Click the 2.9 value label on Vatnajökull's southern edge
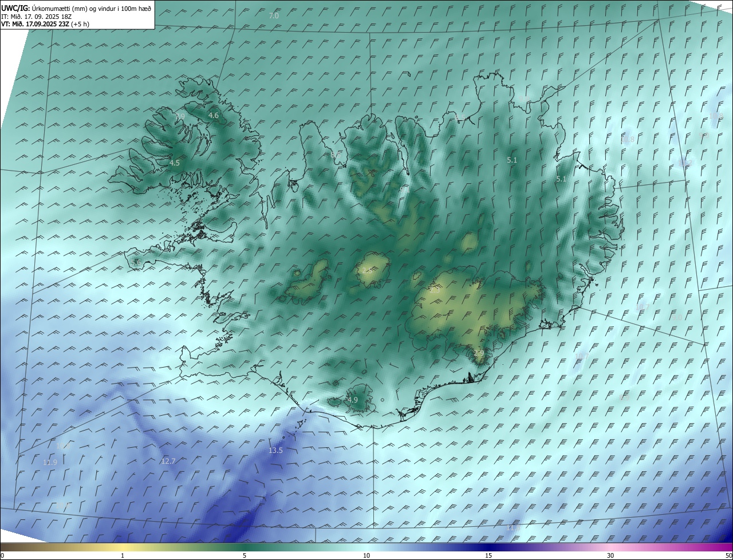The image size is (733, 560). [479, 353]
